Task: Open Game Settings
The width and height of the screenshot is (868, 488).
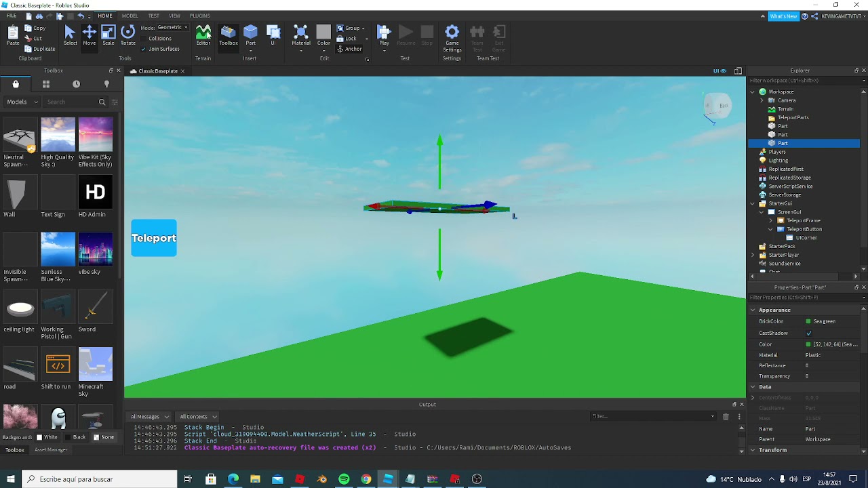Action: tap(452, 37)
